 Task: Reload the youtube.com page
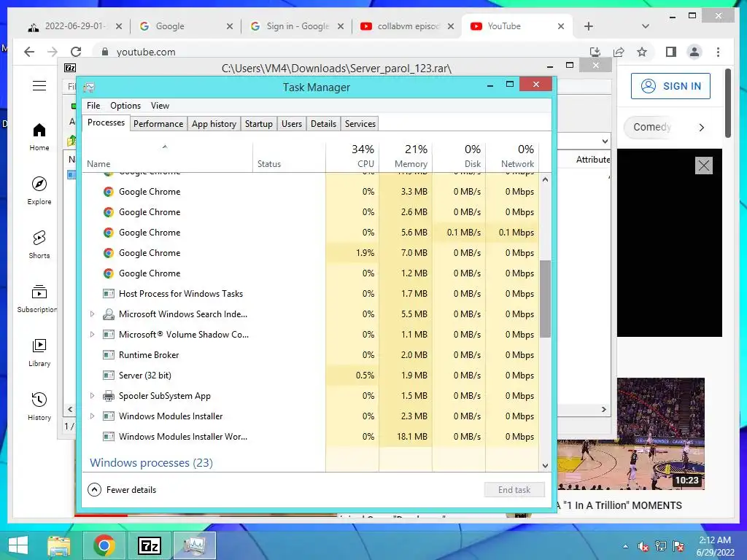76,52
